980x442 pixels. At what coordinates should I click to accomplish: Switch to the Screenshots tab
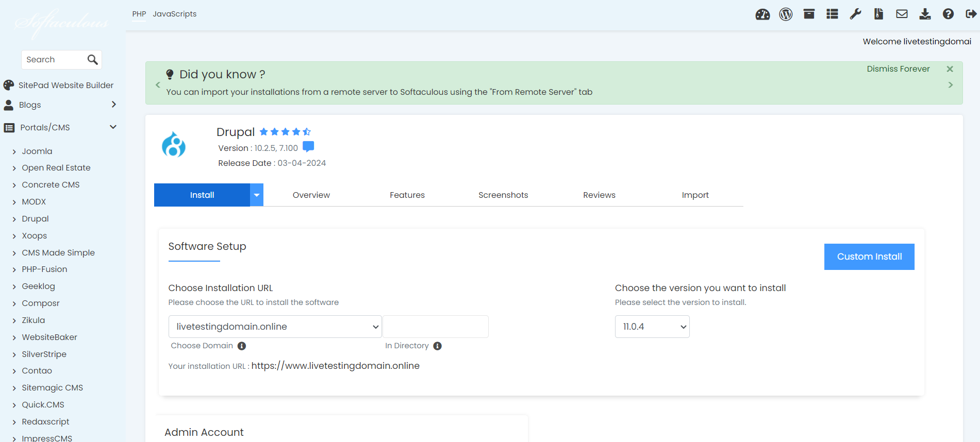[503, 195]
